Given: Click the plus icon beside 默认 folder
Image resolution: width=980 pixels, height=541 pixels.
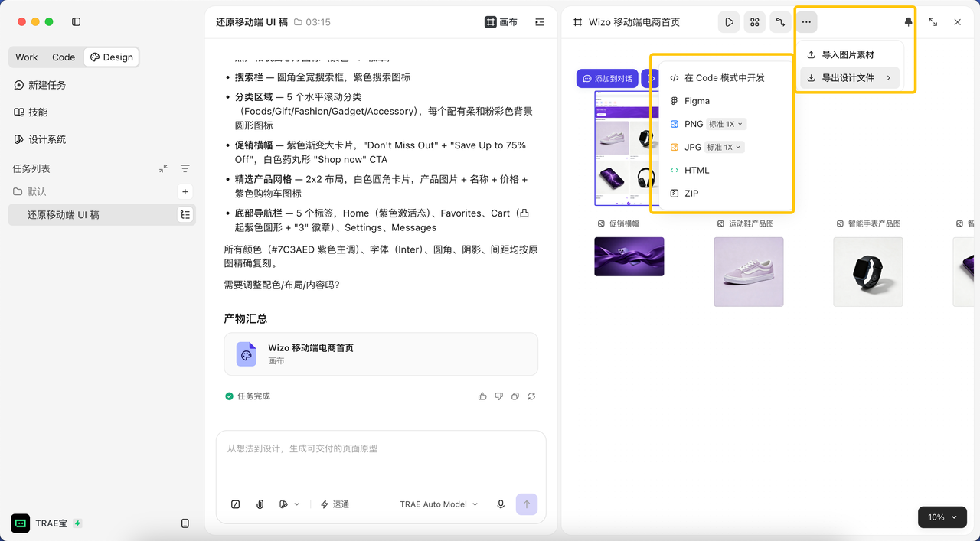Looking at the screenshot, I should click(185, 191).
